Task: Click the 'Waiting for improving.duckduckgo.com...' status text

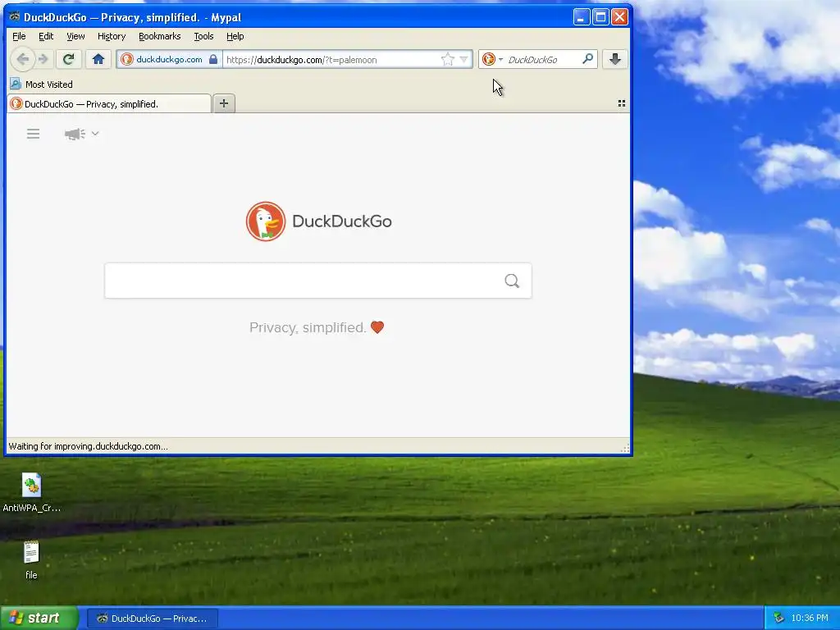Action: click(x=89, y=446)
